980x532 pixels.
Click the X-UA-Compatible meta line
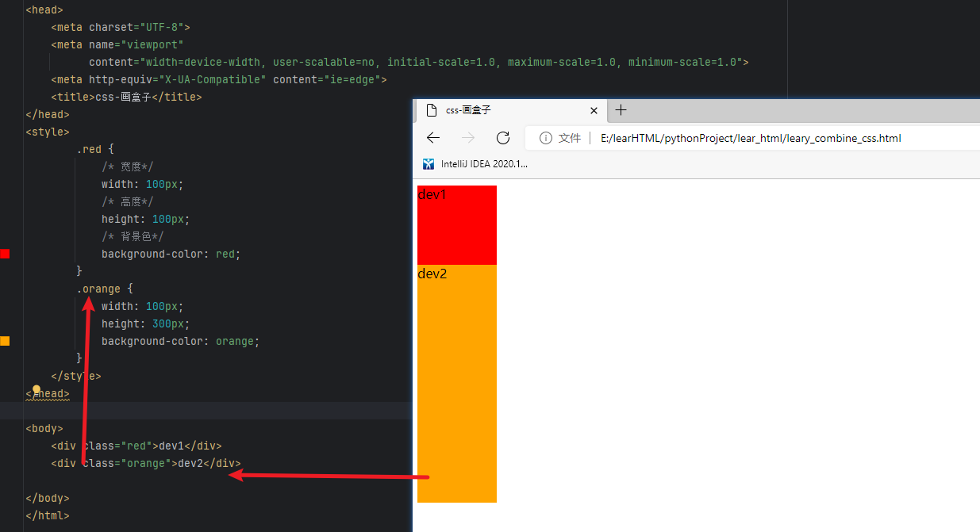click(219, 79)
